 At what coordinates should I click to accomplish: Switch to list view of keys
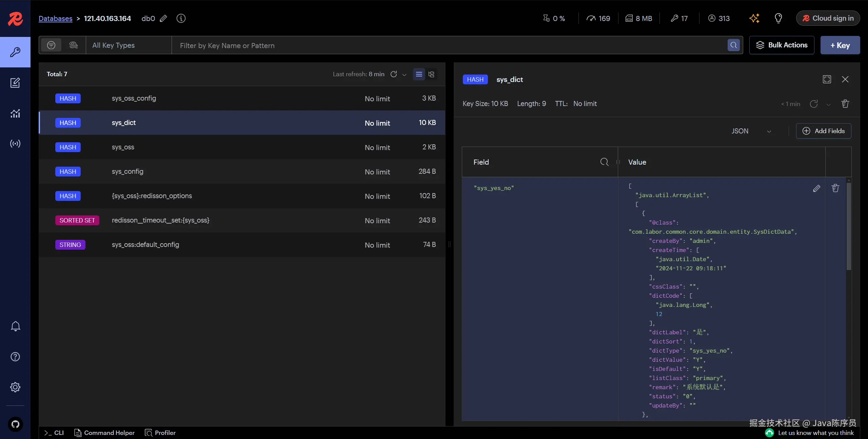pos(419,74)
